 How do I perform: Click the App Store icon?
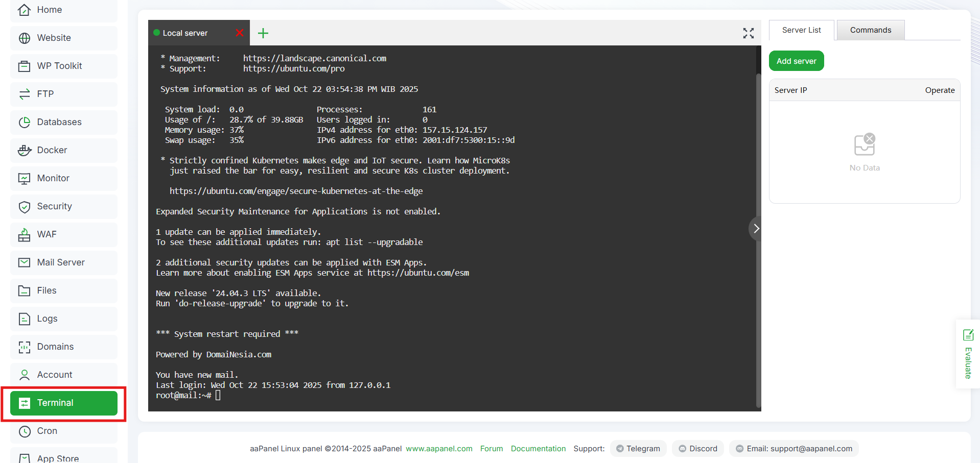(x=24, y=458)
